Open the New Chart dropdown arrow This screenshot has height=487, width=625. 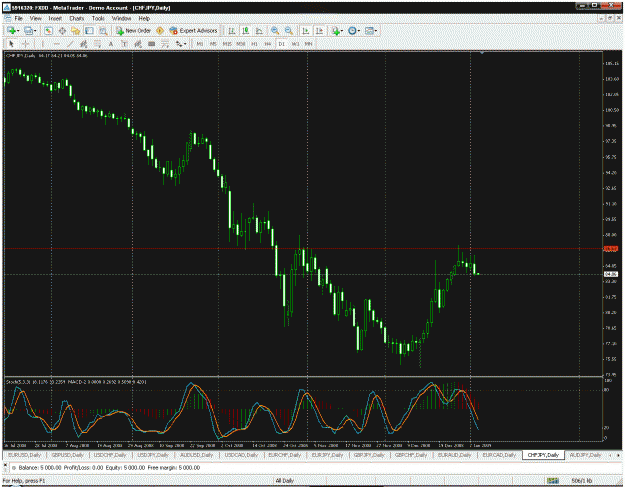18,31
